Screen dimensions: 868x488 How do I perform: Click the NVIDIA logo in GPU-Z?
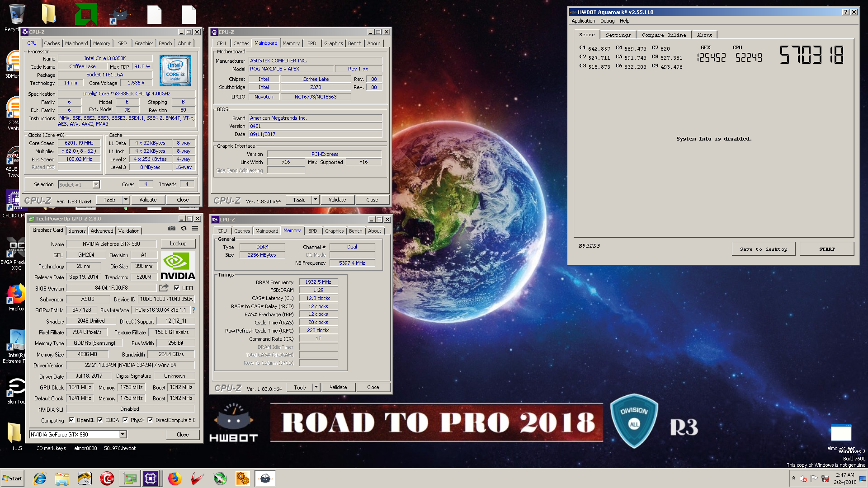[x=178, y=266]
